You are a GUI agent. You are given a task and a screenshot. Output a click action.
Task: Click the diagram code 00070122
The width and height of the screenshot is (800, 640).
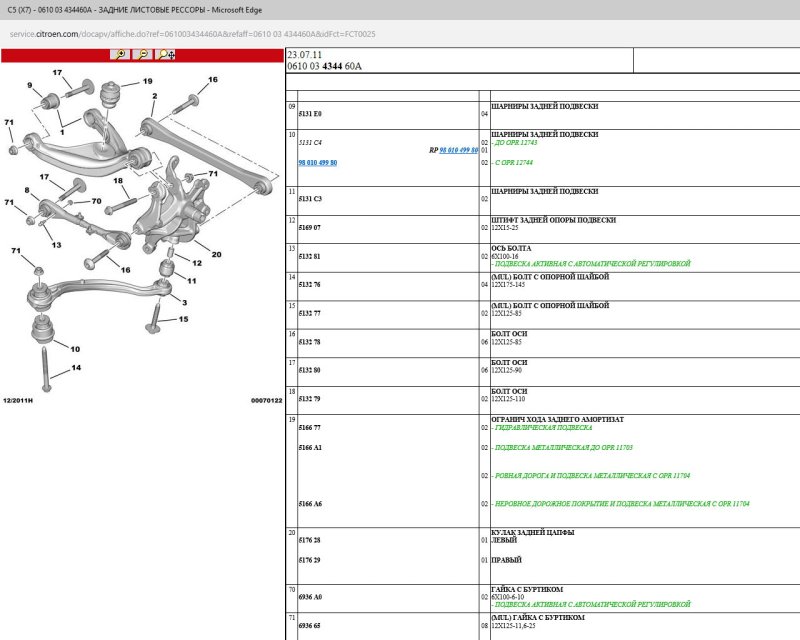click(266, 401)
